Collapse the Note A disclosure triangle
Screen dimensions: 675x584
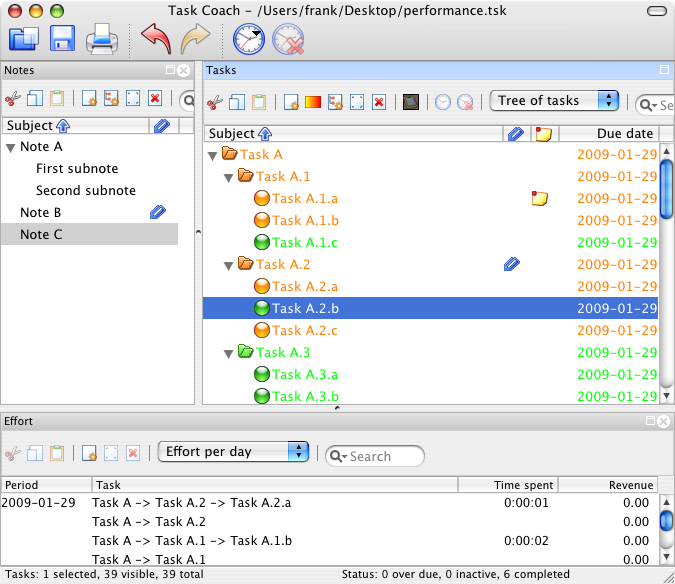(x=11, y=148)
